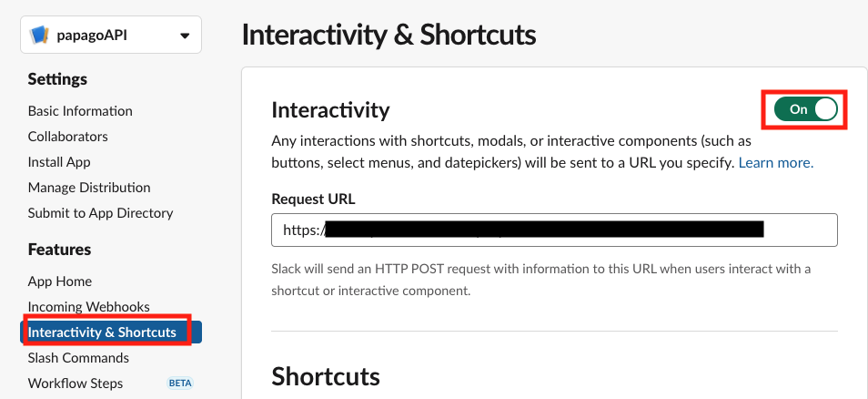The height and width of the screenshot is (399, 868).
Task: Open Workflow Steps feature page
Action: pos(76,384)
